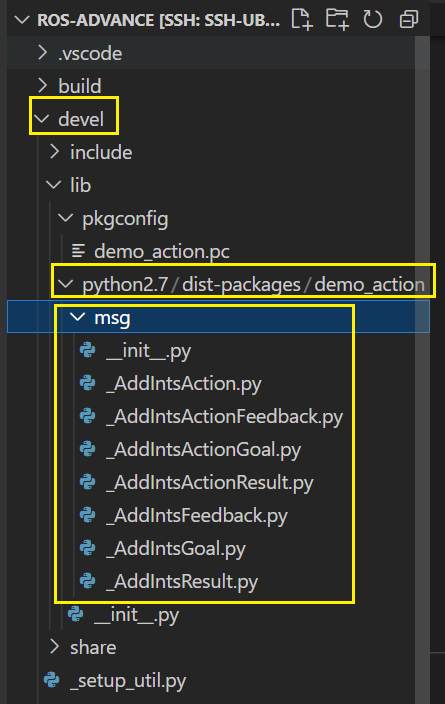The image size is (445, 704).
Task: Click the Python icon beside _AddIntsAction.py
Action: (88, 383)
